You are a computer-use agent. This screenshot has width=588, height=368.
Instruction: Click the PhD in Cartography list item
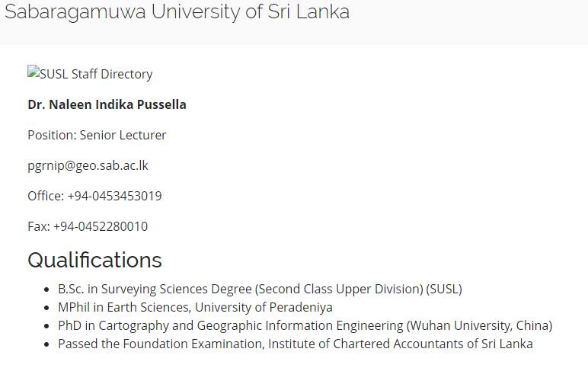(x=305, y=325)
